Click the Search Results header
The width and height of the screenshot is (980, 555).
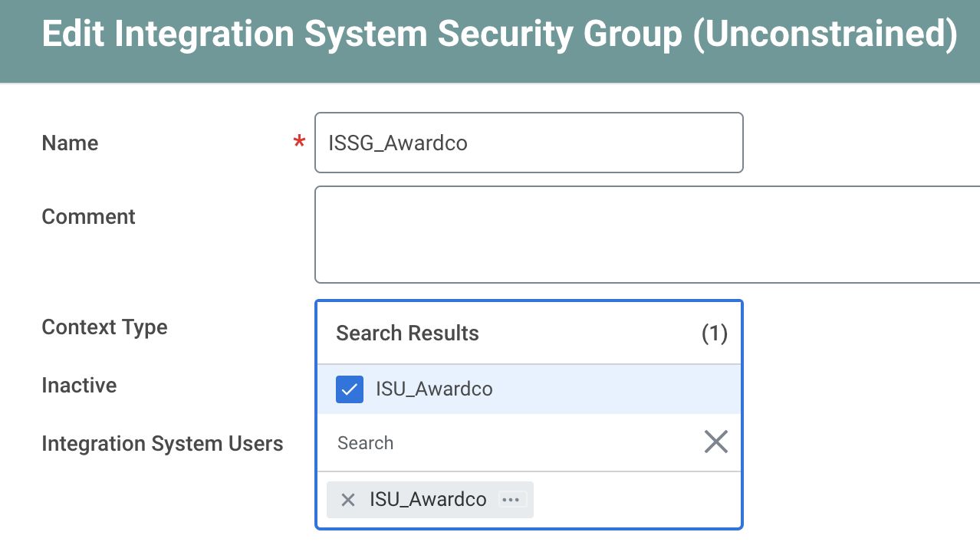[407, 333]
